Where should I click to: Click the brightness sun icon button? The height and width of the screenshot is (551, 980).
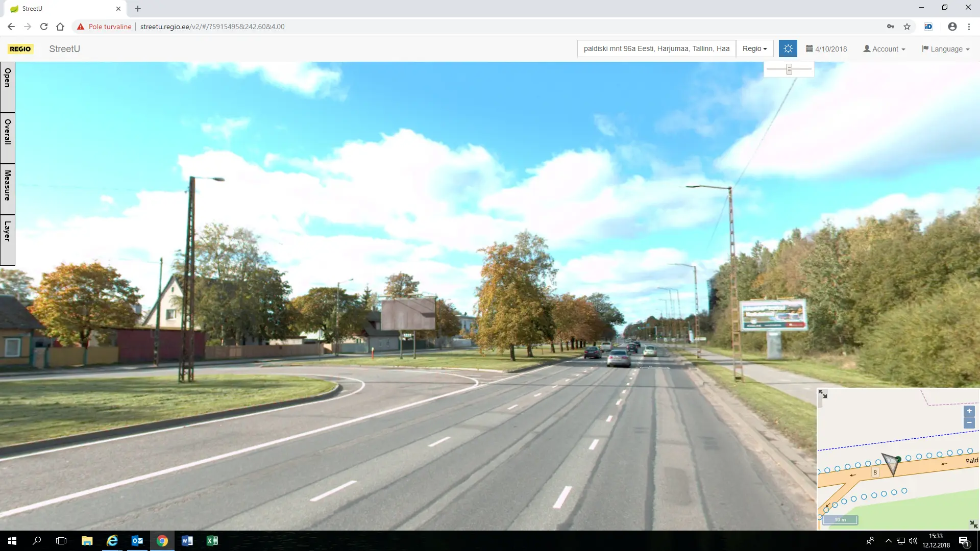(788, 48)
